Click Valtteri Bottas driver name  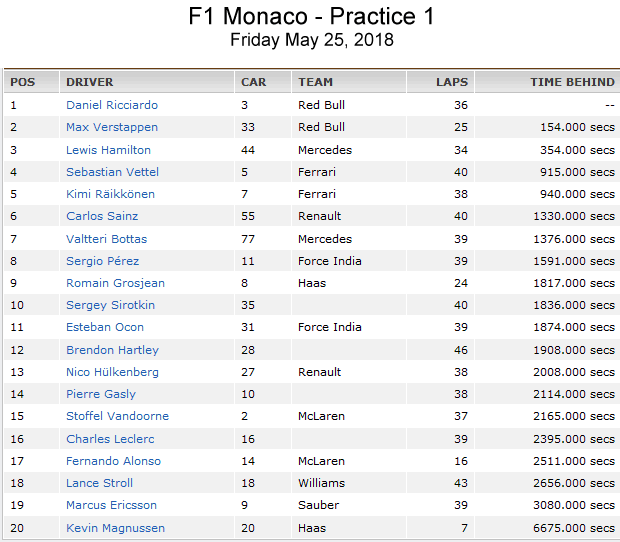[x=106, y=239]
